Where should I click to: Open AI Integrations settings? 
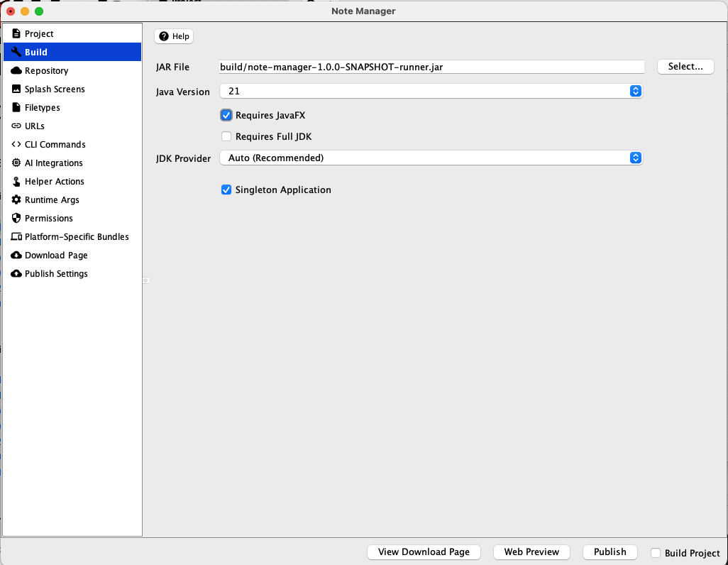click(x=72, y=163)
